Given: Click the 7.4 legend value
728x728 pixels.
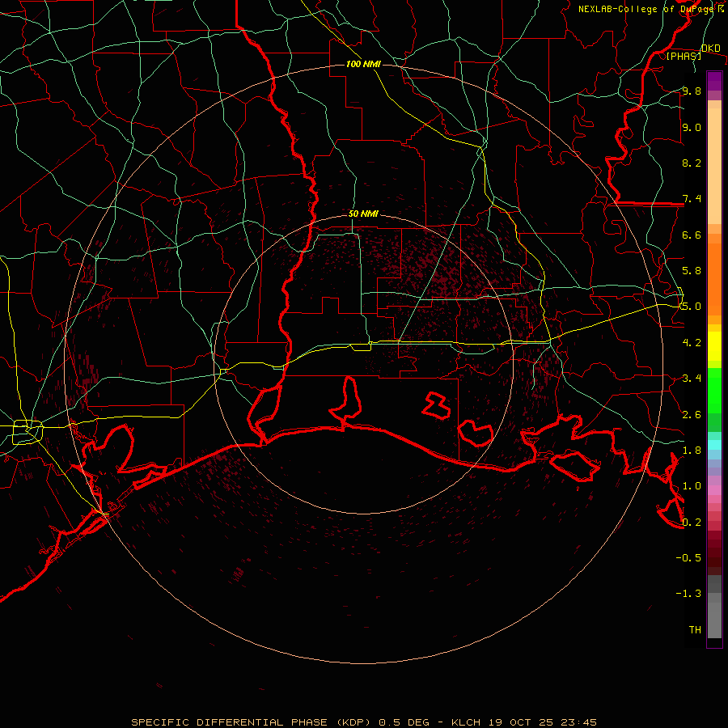Looking at the screenshot, I should tap(692, 199).
